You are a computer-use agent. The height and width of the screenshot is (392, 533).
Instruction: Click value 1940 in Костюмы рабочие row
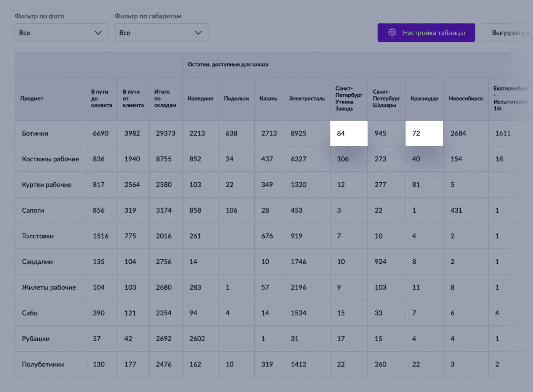point(132,159)
